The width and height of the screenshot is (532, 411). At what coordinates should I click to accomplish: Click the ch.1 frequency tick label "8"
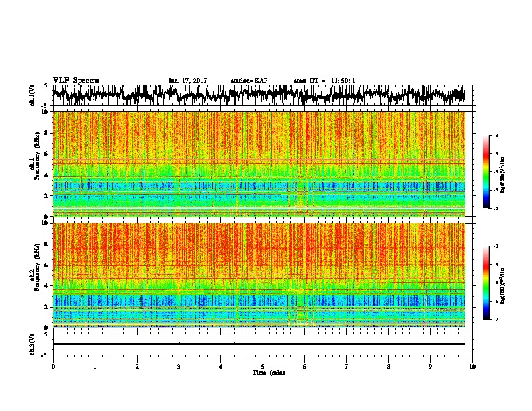coord(48,133)
